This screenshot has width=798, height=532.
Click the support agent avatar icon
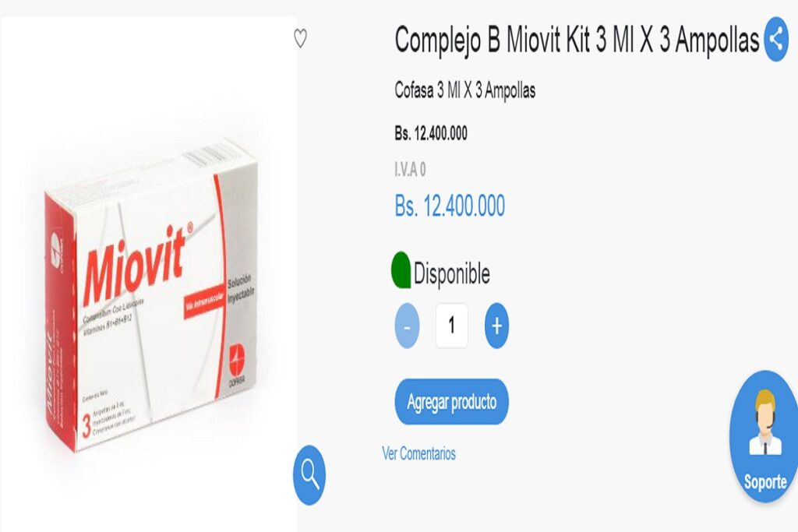coord(765,422)
